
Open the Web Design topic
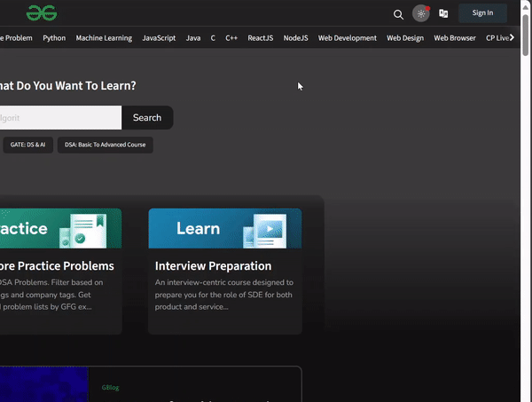tap(405, 38)
